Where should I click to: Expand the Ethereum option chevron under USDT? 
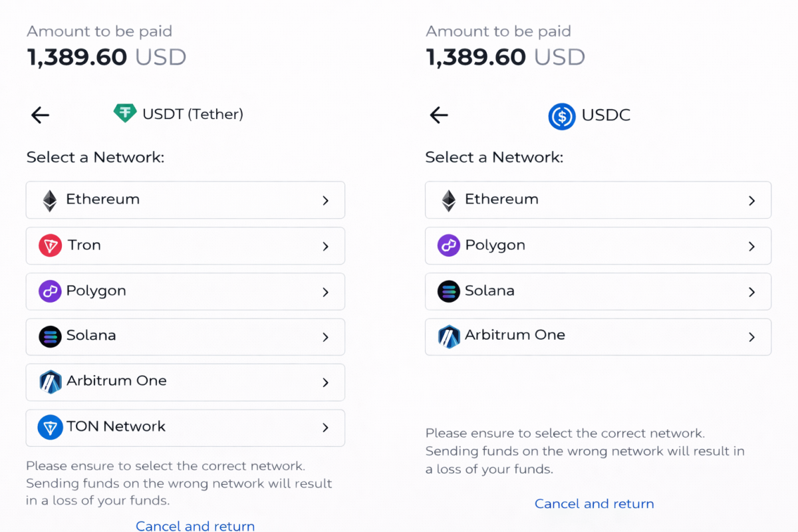325,199
